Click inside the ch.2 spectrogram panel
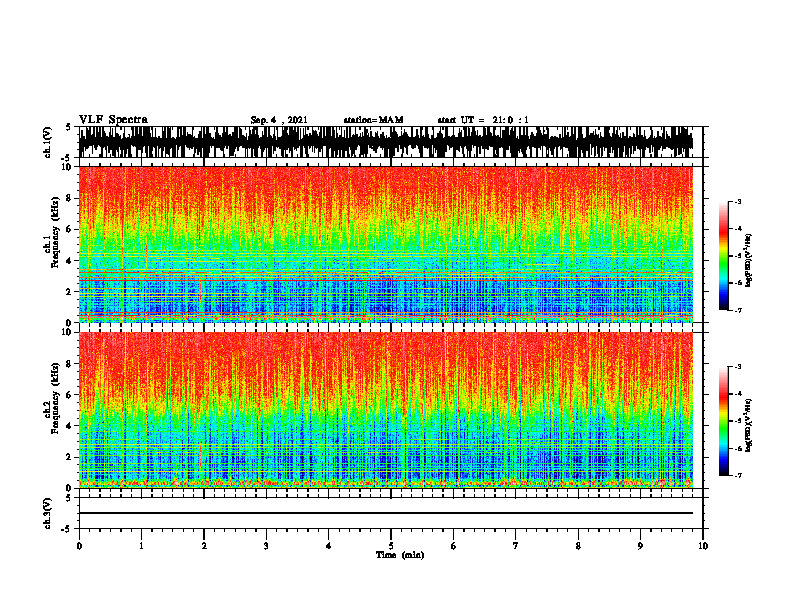 385,410
